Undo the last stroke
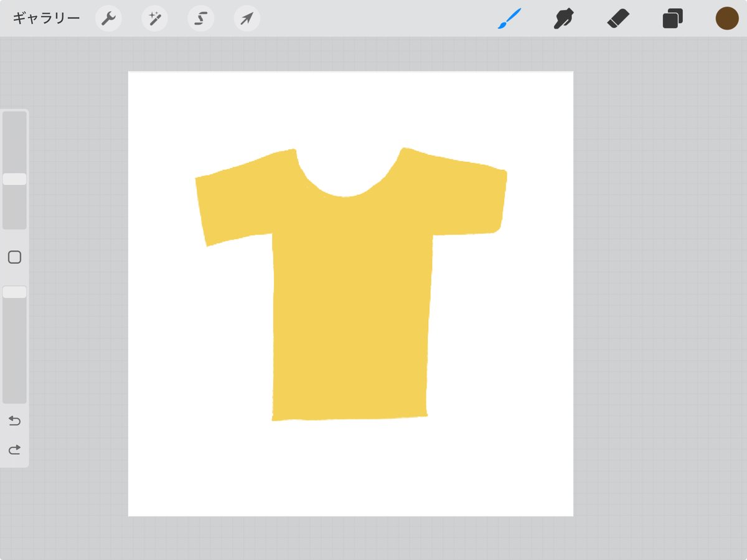747x560 pixels. 14,421
